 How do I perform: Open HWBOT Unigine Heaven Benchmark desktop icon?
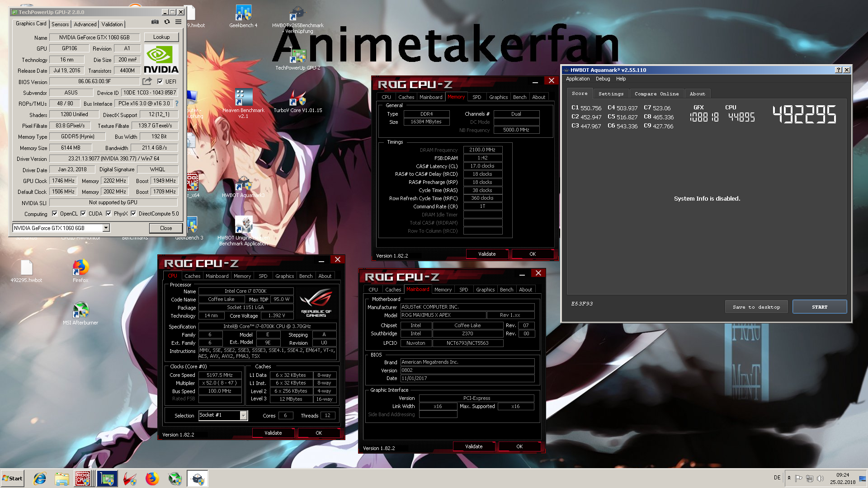pyautogui.click(x=243, y=231)
